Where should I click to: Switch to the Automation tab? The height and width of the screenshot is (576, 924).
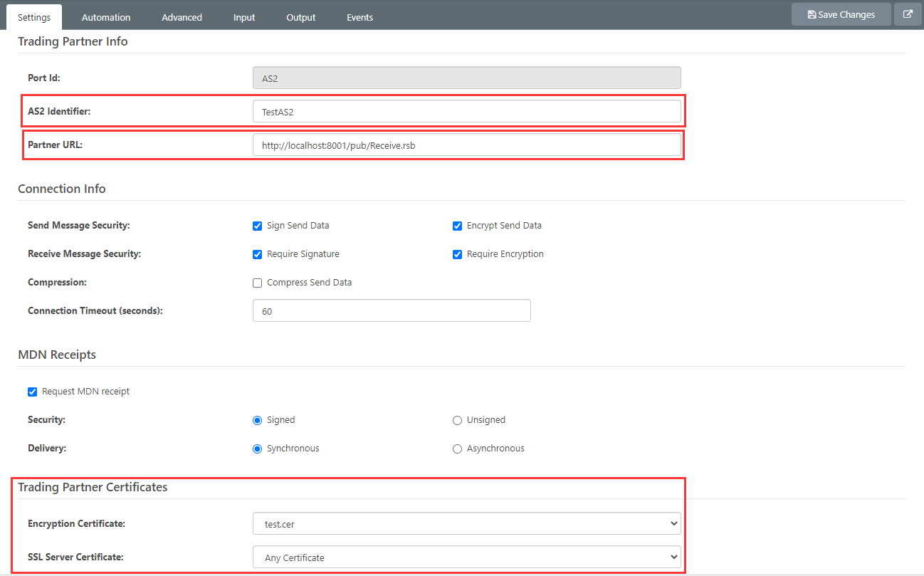point(106,17)
